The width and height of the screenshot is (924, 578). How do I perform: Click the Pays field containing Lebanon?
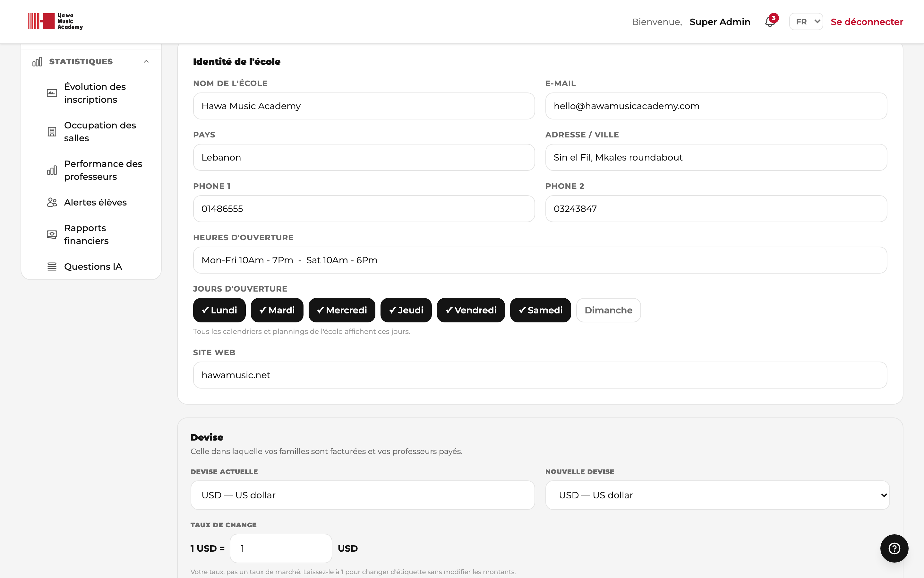[x=364, y=157]
